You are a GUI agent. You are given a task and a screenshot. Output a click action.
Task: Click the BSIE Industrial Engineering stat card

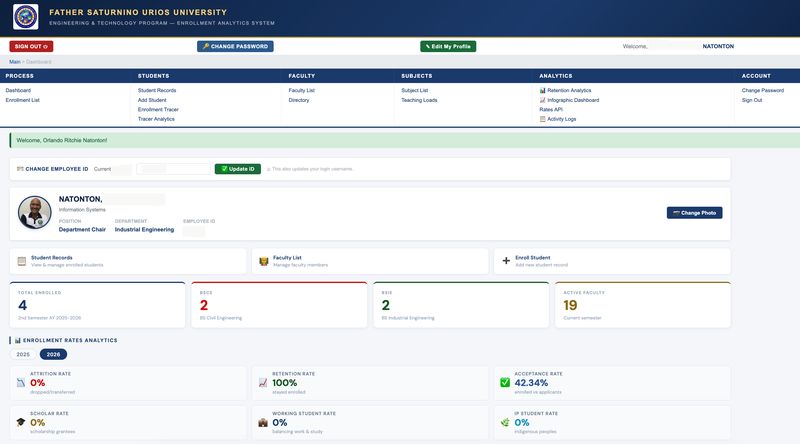461,305
